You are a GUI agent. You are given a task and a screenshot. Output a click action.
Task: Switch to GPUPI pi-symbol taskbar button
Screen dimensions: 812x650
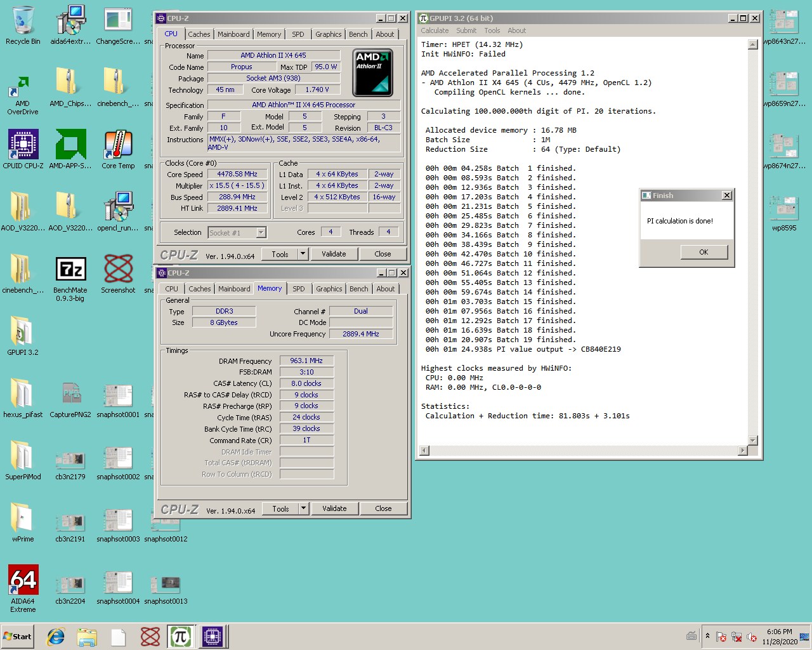181,637
